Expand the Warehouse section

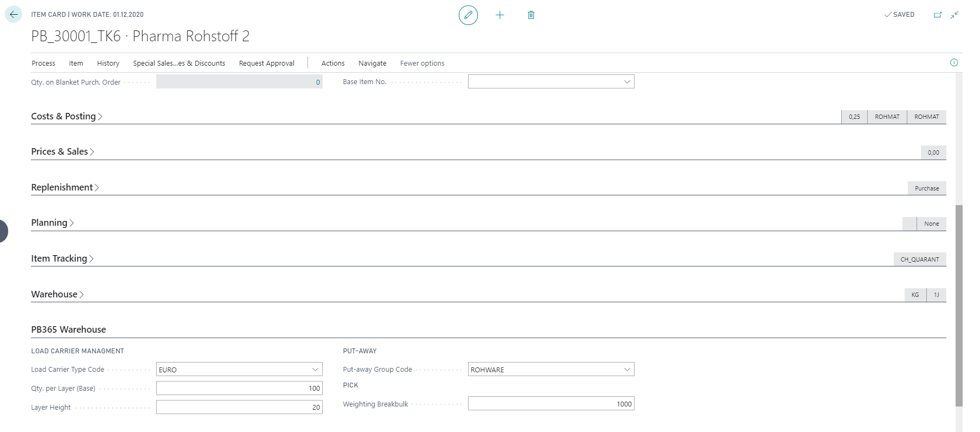(57, 294)
